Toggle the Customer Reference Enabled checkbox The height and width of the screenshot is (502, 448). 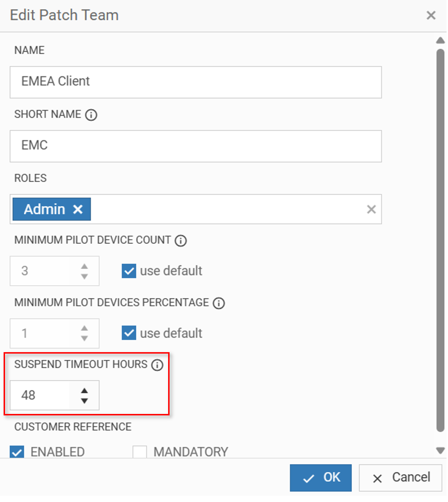[x=17, y=452]
